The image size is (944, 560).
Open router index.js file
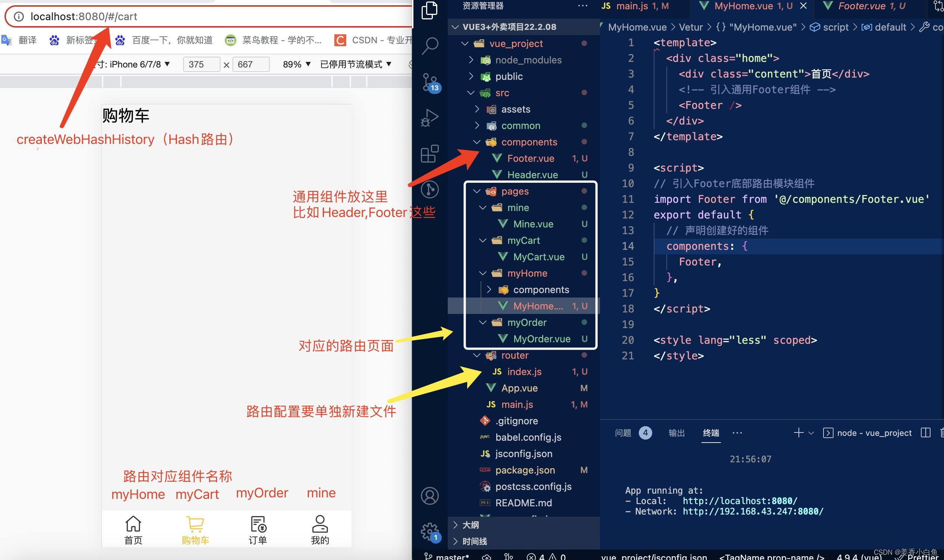coord(523,372)
